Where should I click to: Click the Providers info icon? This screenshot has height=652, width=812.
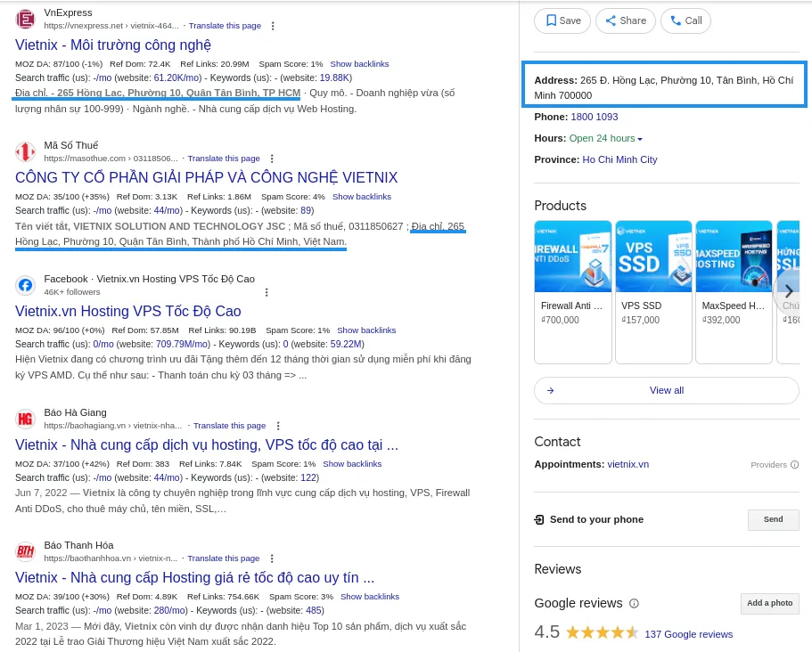pos(796,464)
